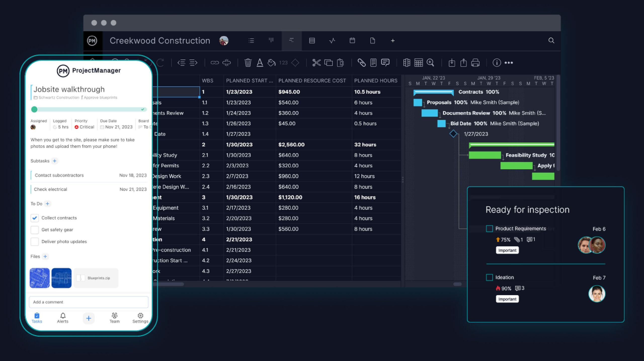Click the trash delete icon in toolbar
This screenshot has height=361, width=644.
pyautogui.click(x=248, y=63)
